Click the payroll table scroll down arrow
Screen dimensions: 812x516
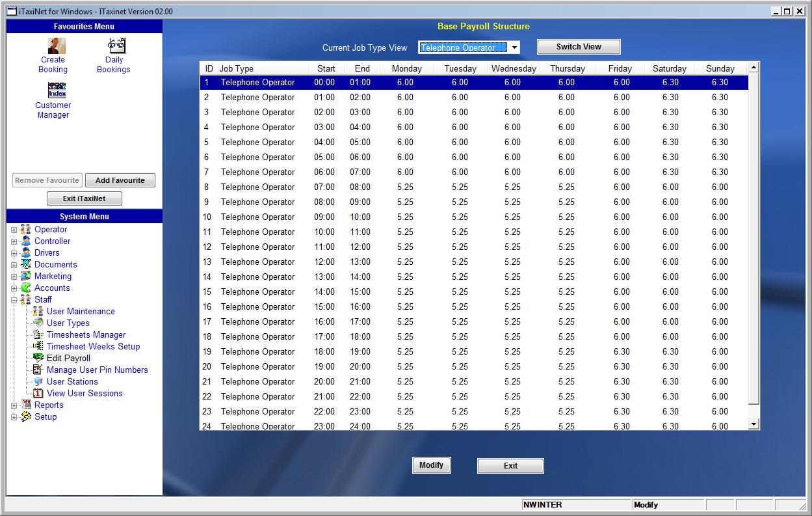(x=753, y=424)
